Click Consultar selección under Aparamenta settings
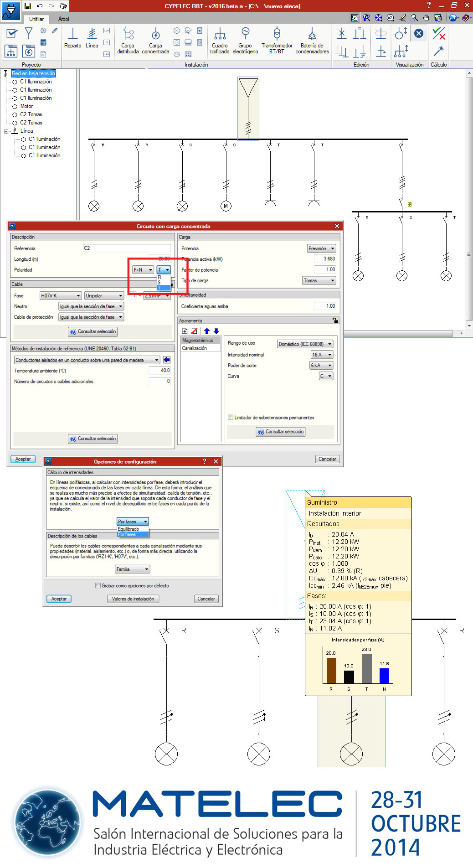 point(281,432)
